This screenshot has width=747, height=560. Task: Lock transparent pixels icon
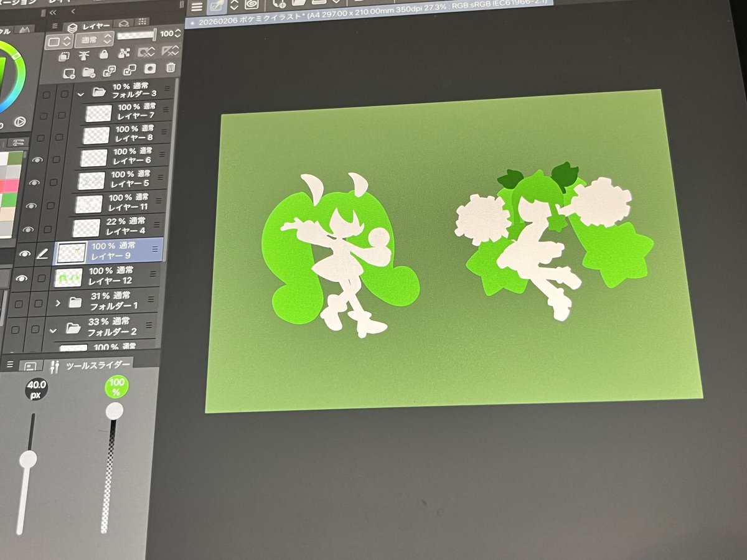coord(123,54)
